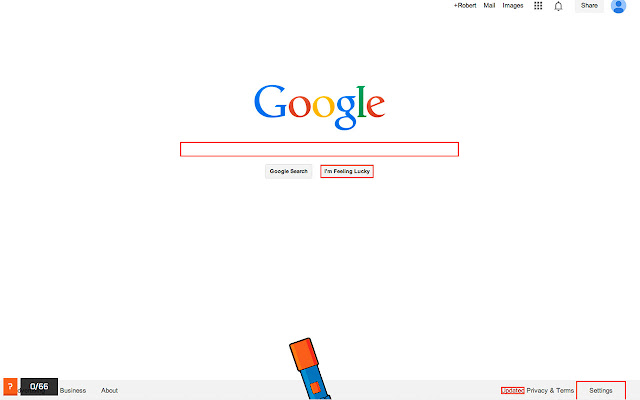This screenshot has width=640, height=400.
Task: Open the Privacy & Terms link
Action: [550, 391]
